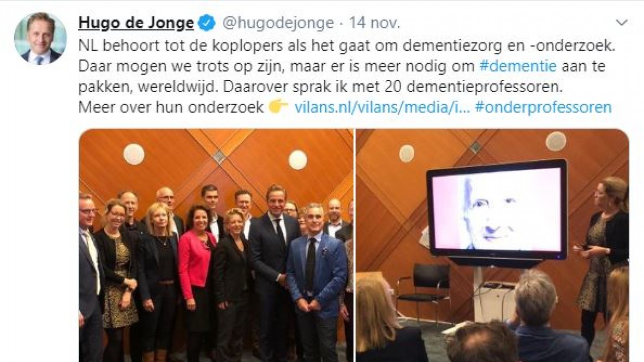Open the 14 nov. tweet timestamp

click(x=374, y=23)
